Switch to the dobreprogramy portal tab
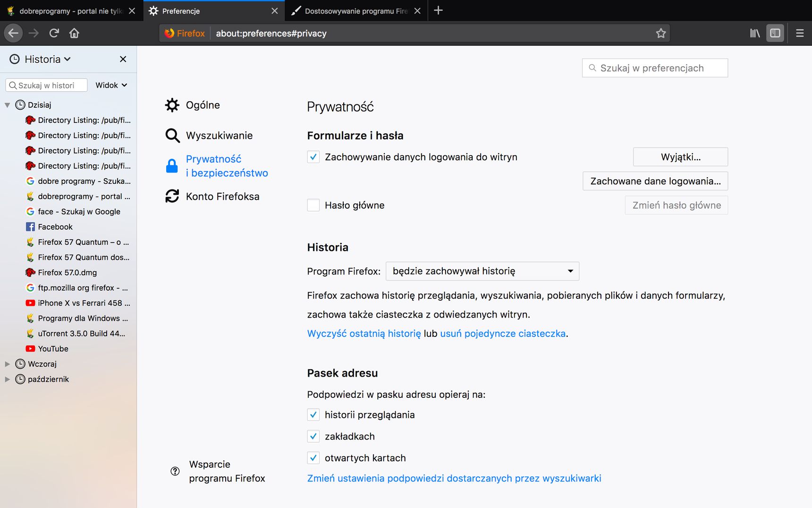812x508 pixels. (x=71, y=11)
